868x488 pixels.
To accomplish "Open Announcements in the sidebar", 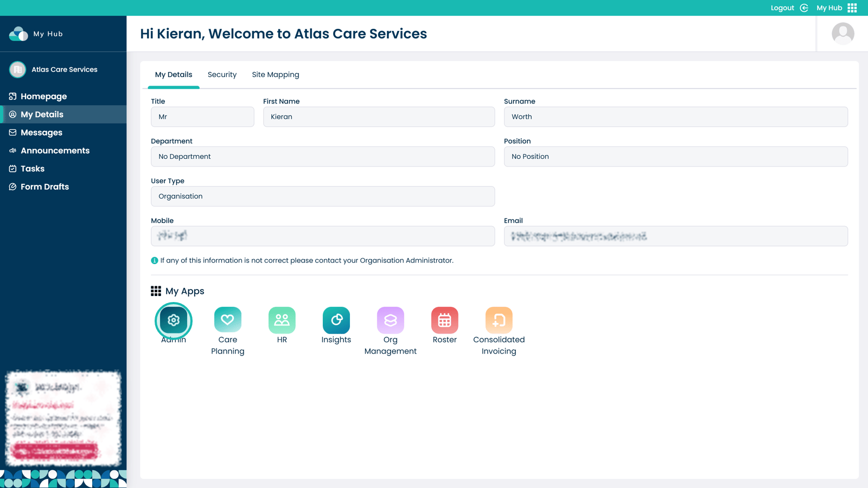I will click(x=55, y=151).
